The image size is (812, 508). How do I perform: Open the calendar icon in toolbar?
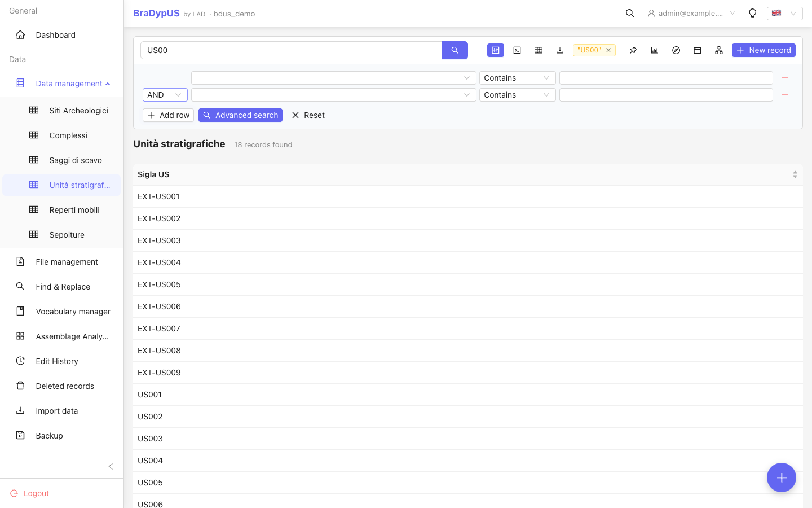[698, 50]
